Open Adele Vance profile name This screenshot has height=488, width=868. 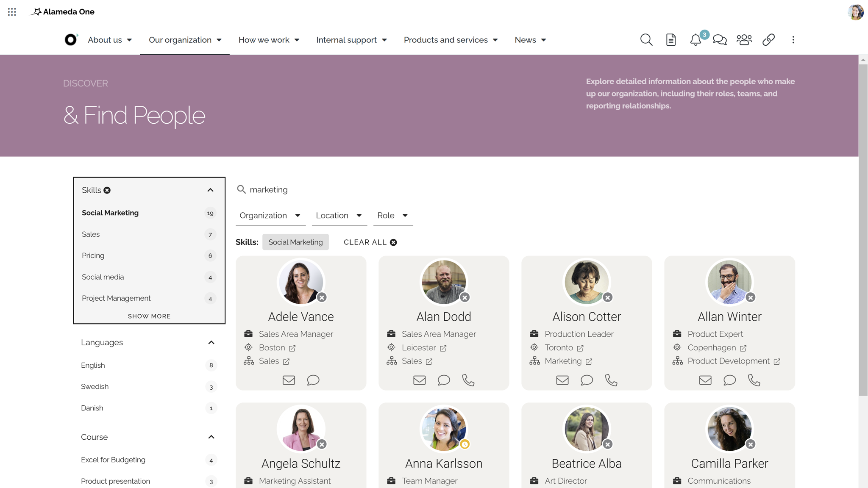coord(301,316)
